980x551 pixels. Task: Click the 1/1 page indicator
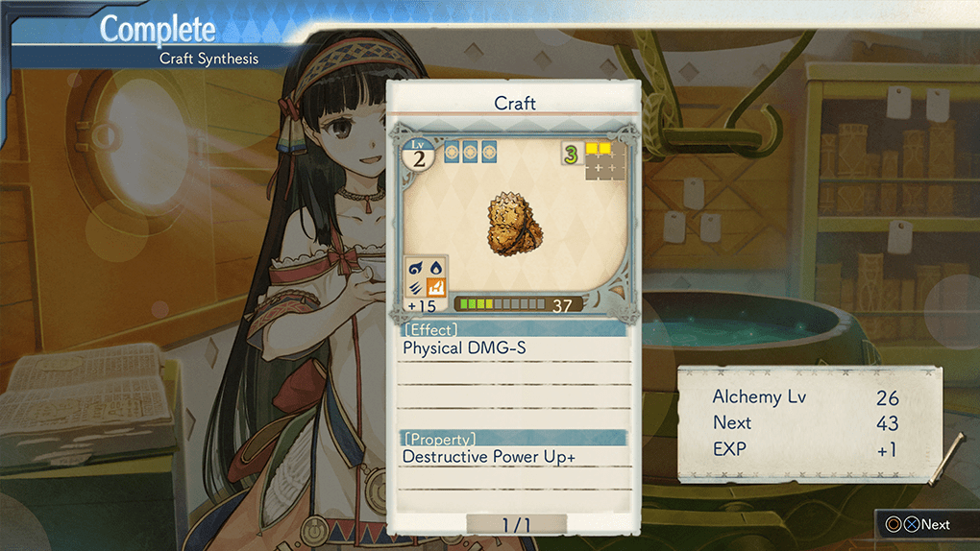pos(516,525)
